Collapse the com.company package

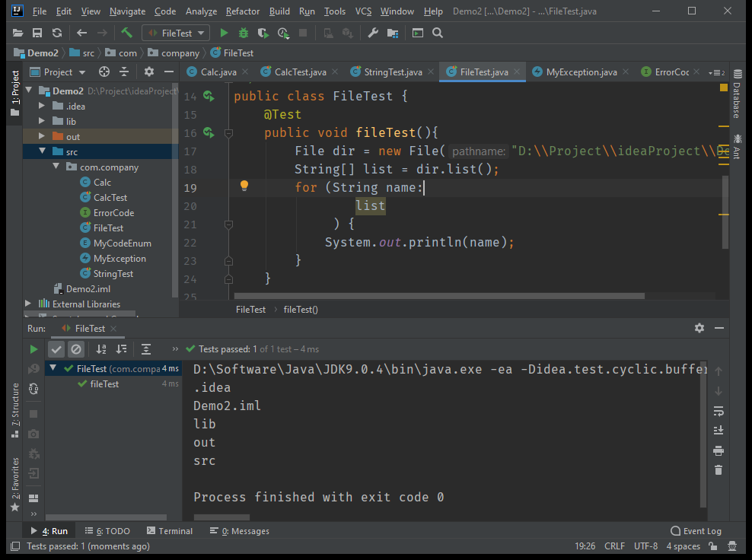tap(56, 167)
